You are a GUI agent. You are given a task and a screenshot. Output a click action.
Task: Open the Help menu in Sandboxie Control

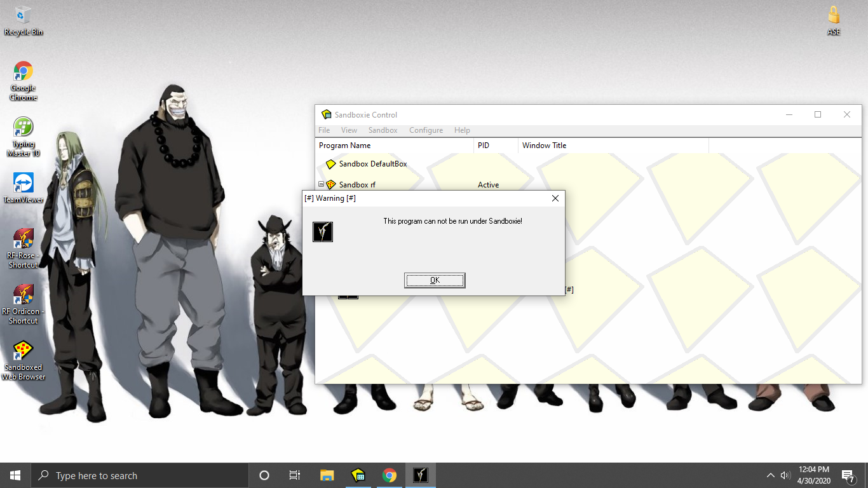(x=462, y=130)
